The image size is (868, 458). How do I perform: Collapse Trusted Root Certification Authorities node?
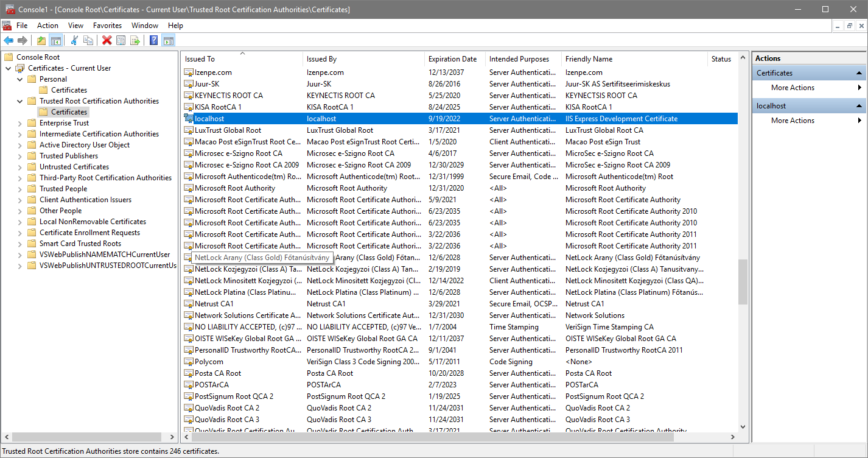19,101
